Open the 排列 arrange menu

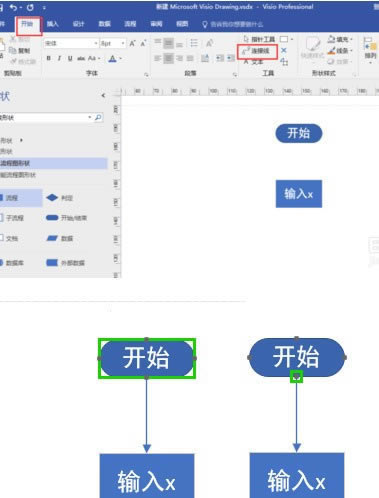(370, 49)
